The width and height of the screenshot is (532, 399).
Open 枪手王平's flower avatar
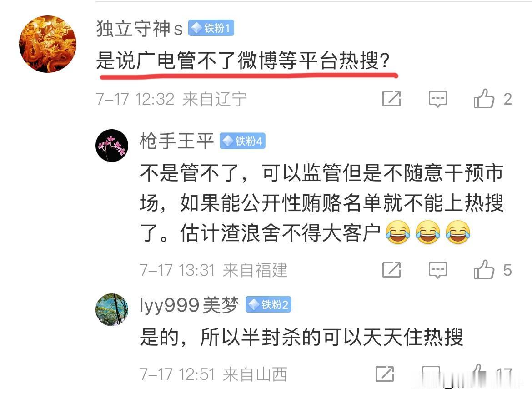pyautogui.click(x=112, y=145)
